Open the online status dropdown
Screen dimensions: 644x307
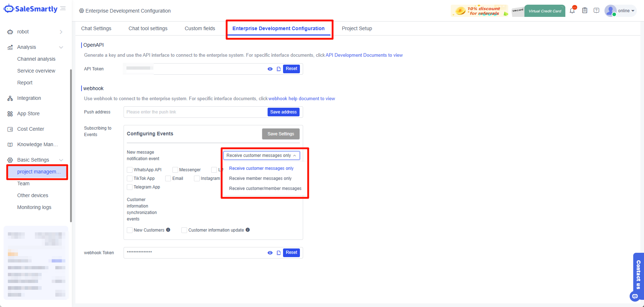click(x=626, y=11)
